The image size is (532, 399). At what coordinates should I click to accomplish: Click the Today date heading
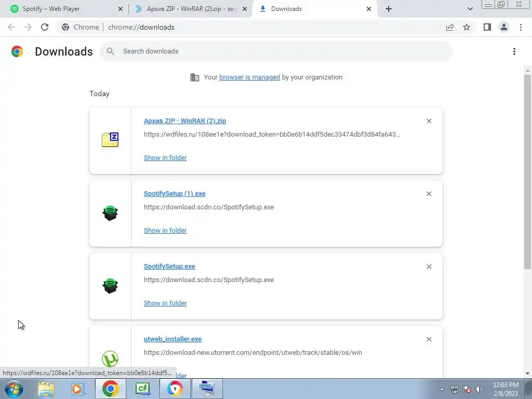tap(99, 94)
